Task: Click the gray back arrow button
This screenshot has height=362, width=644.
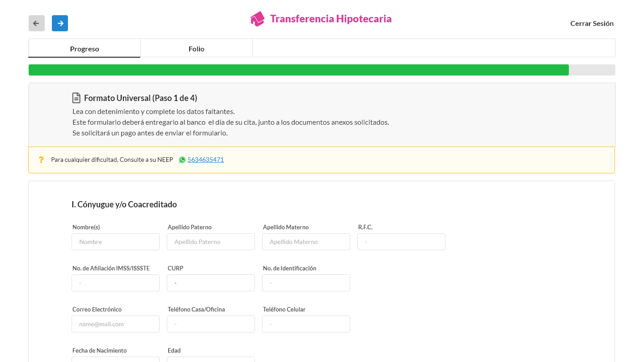Action: click(x=37, y=23)
